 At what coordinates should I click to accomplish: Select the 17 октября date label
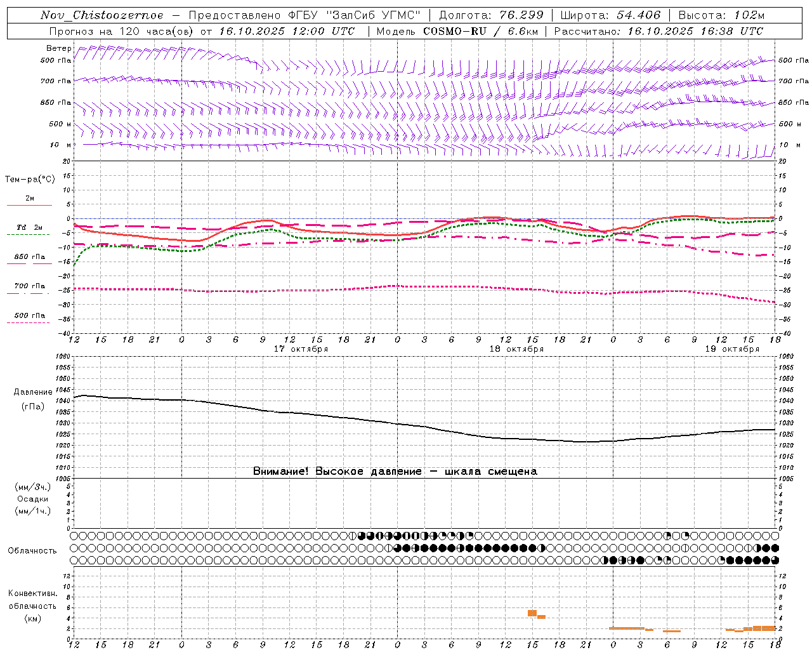tap(301, 349)
